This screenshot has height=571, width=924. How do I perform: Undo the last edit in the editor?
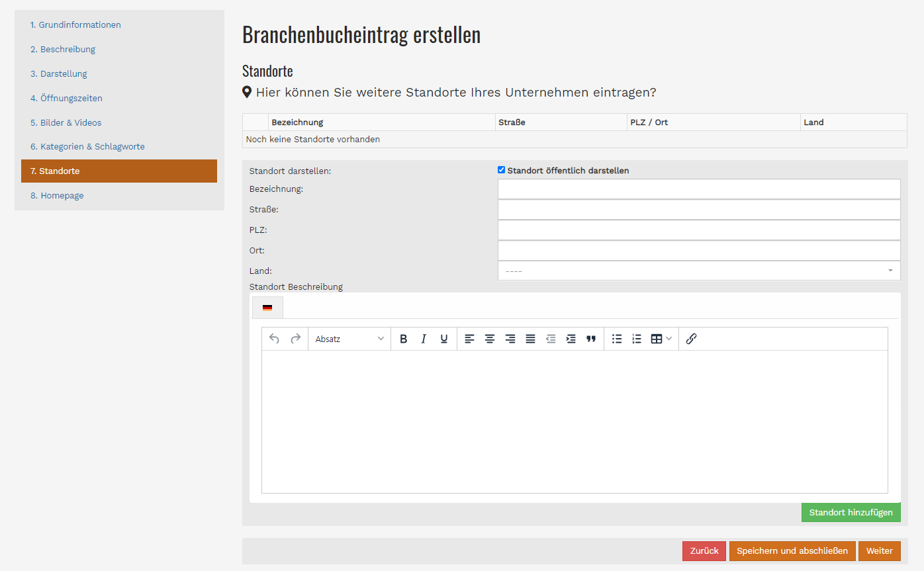274,339
